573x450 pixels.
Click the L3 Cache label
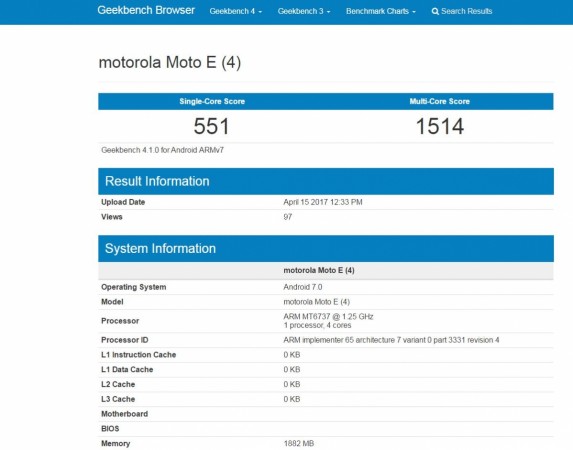(x=118, y=399)
